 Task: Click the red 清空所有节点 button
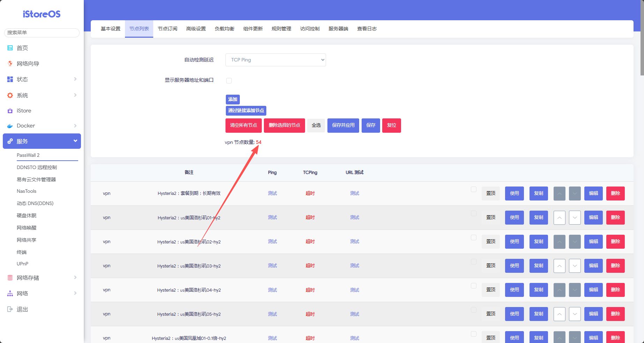244,125
